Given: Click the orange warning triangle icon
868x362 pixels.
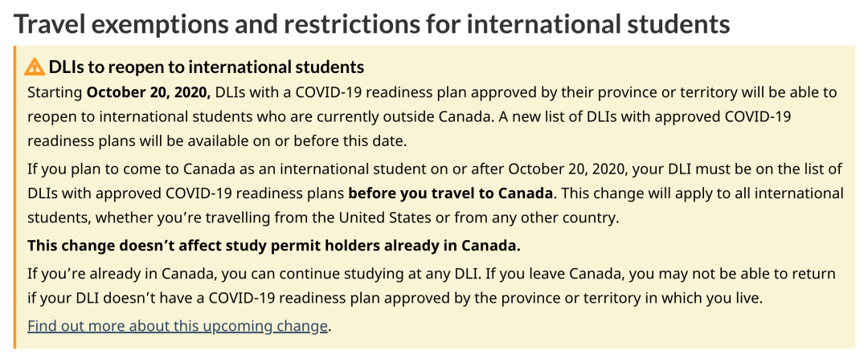Looking at the screenshot, I should (35, 67).
